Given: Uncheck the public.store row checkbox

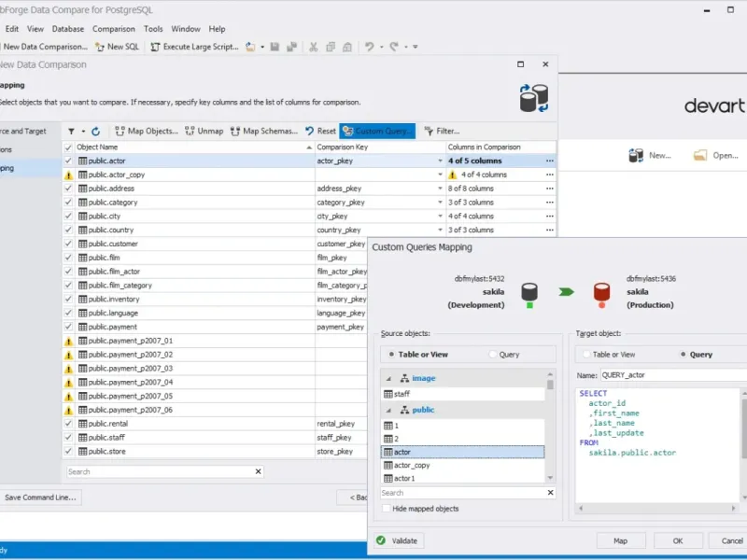Looking at the screenshot, I should 68,451.
